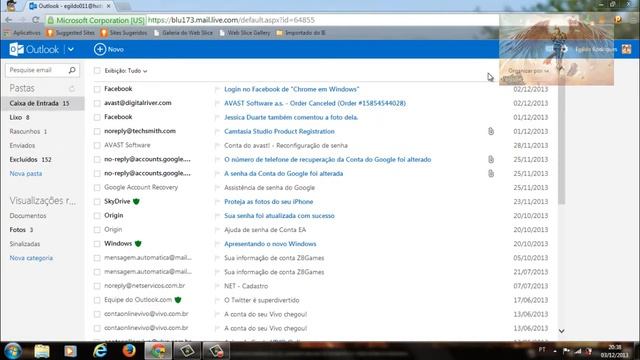The height and width of the screenshot is (360, 640).
Task: Open Camtasia Studio Product Registration email
Action: tap(279, 131)
